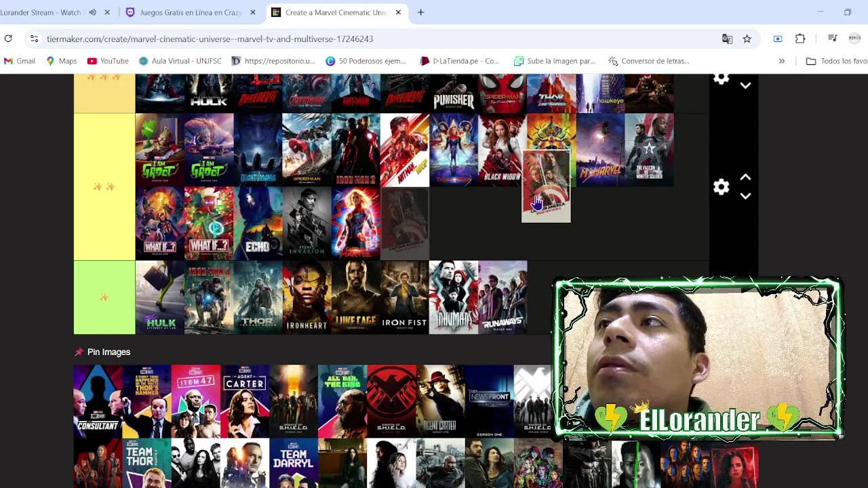Select Luke Cage poster

[356, 298]
